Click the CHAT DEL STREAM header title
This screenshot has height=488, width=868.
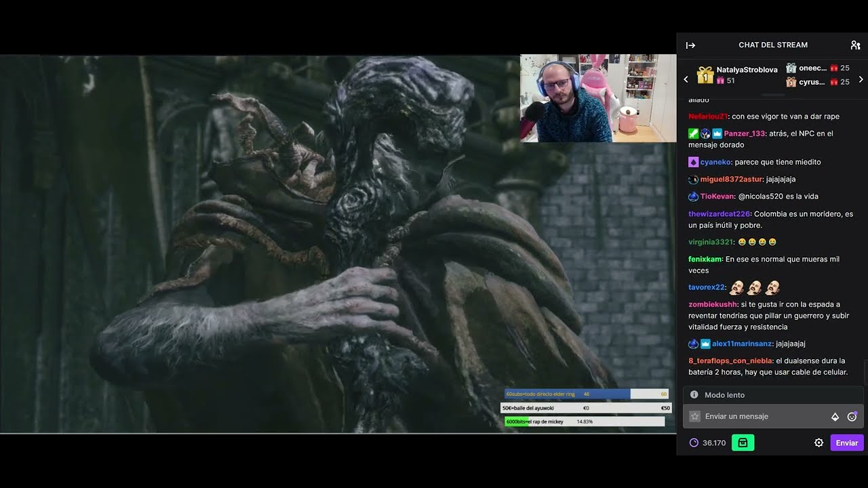pos(773,45)
